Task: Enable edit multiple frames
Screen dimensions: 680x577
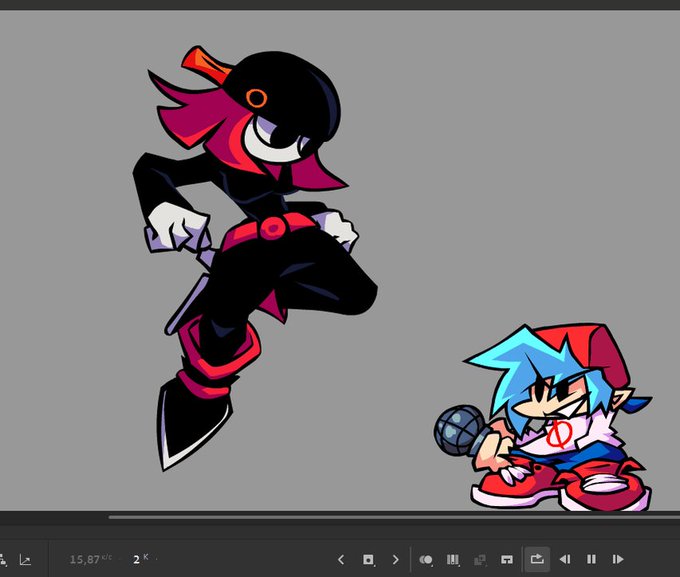Action: [x=453, y=560]
